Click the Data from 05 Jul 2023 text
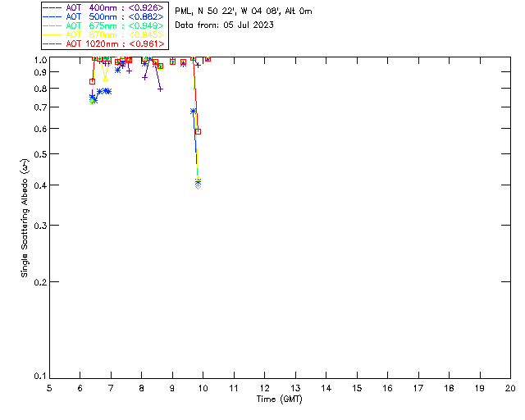 click(x=224, y=25)
